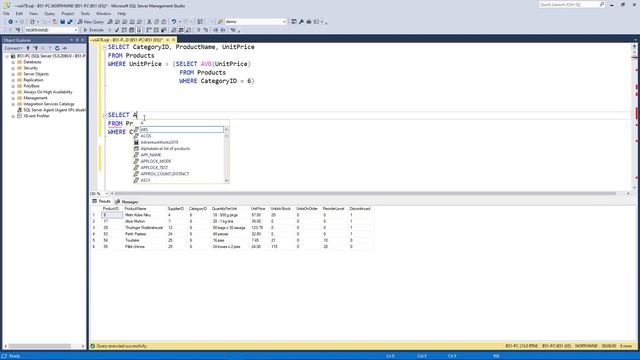
Task: Close the query editor tab
Action: (173, 40)
